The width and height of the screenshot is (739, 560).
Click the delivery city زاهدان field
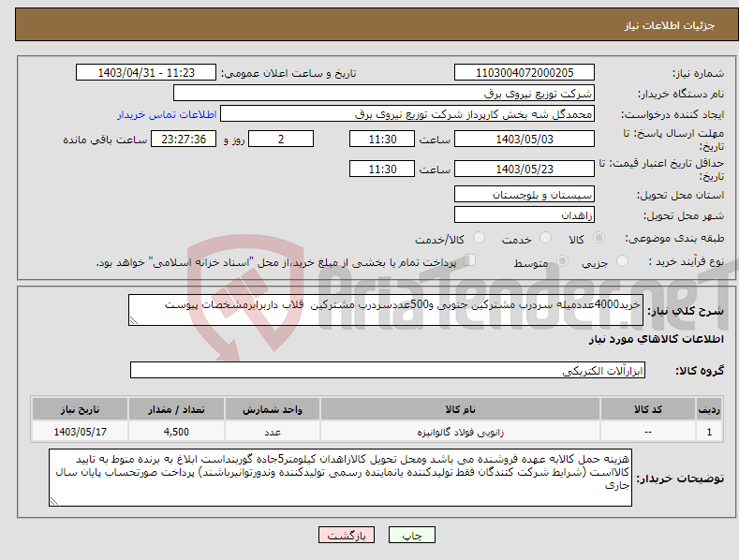click(x=525, y=215)
